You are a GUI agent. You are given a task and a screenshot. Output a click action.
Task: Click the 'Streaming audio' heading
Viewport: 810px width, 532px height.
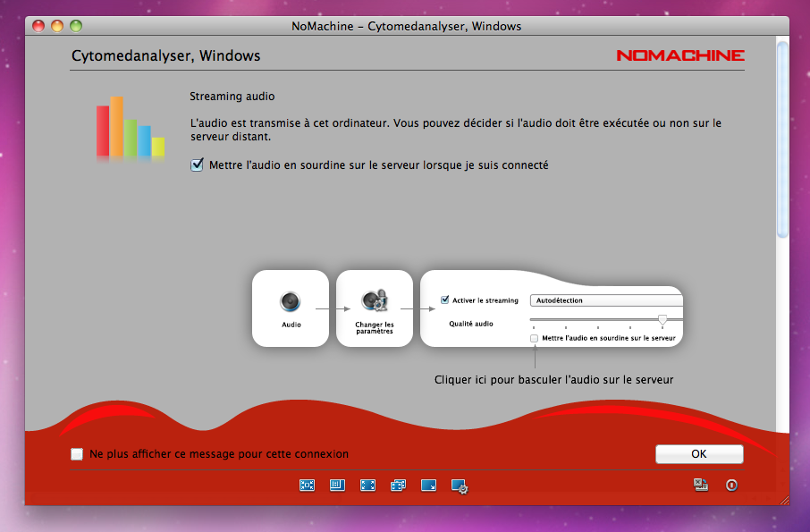pos(232,97)
